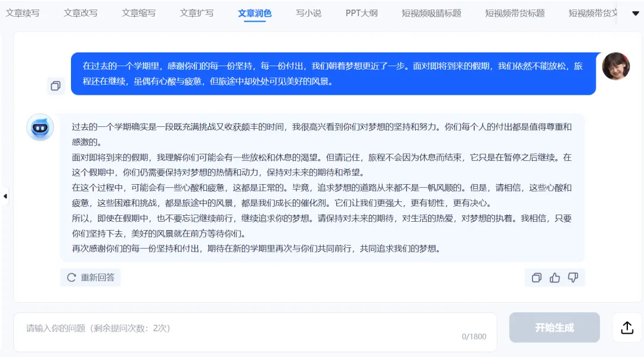This screenshot has width=644, height=357.
Task: Select the 短视频带货标题 tab
Action: [x=514, y=13]
